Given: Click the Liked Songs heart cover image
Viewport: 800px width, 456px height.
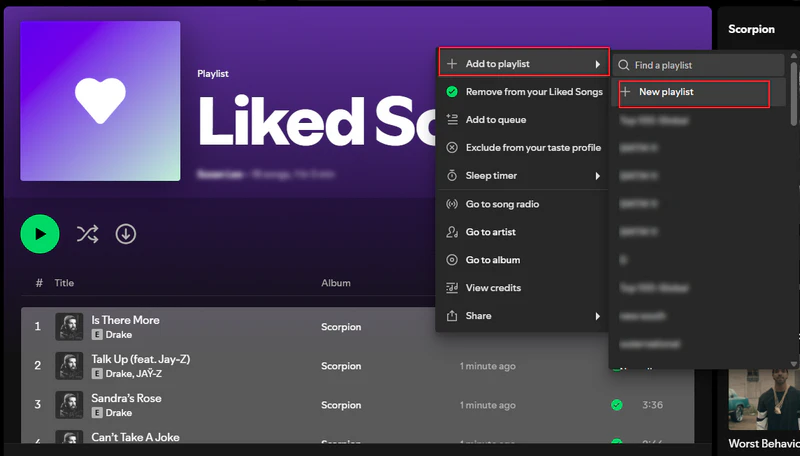Looking at the screenshot, I should (x=100, y=101).
